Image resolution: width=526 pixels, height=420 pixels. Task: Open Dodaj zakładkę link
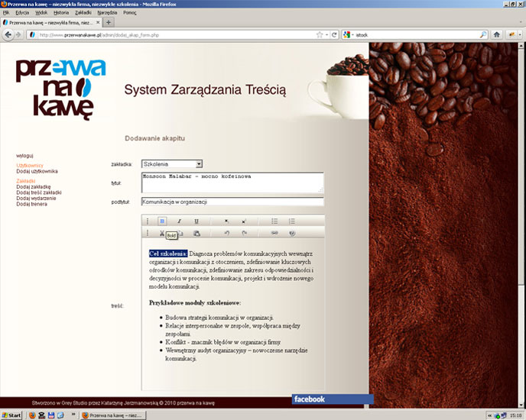[x=34, y=186]
